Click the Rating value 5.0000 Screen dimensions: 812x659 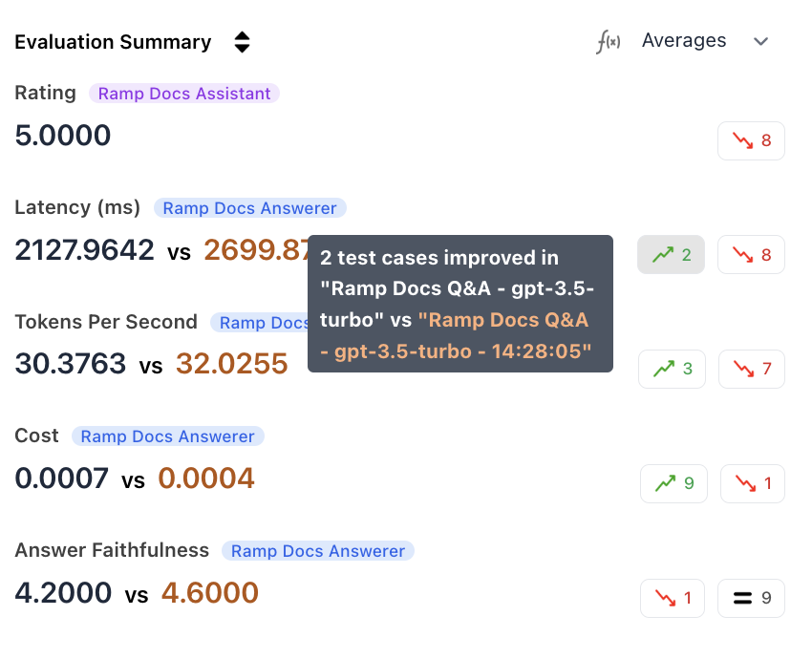tap(63, 136)
